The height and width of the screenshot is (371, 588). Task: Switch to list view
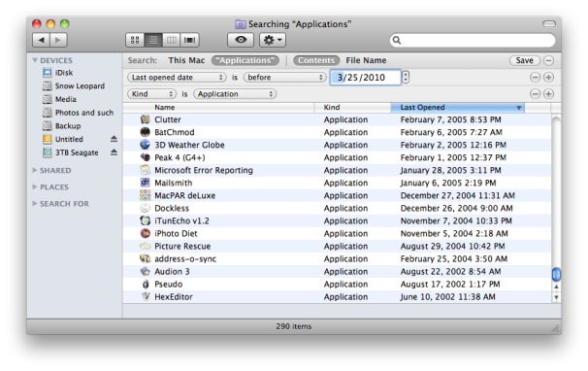pyautogui.click(x=153, y=40)
